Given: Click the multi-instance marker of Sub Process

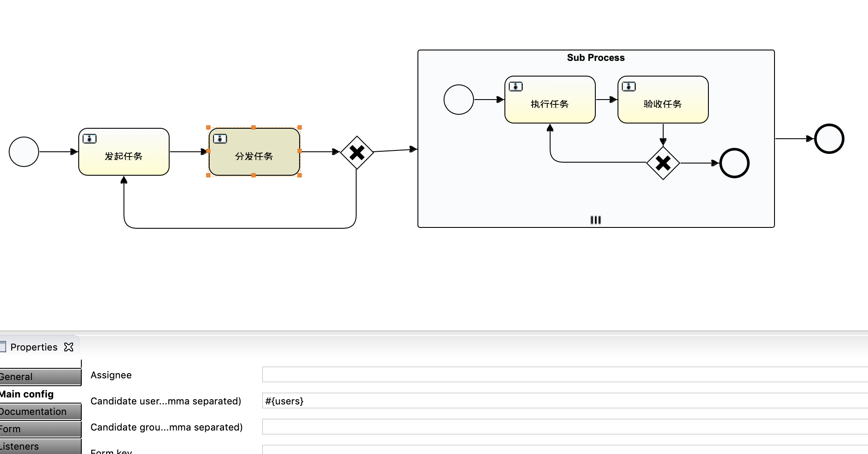Looking at the screenshot, I should coord(596,220).
